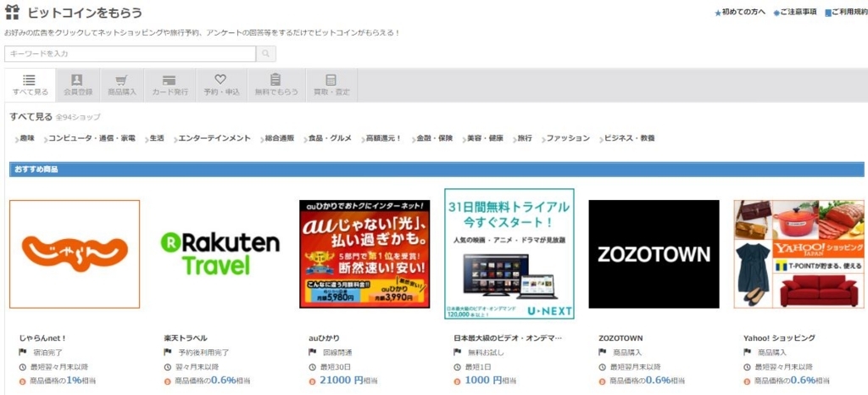Filter by コンピュータ・通信・家電 category
Image resolution: width=868 pixels, height=395 pixels.
[x=92, y=138]
